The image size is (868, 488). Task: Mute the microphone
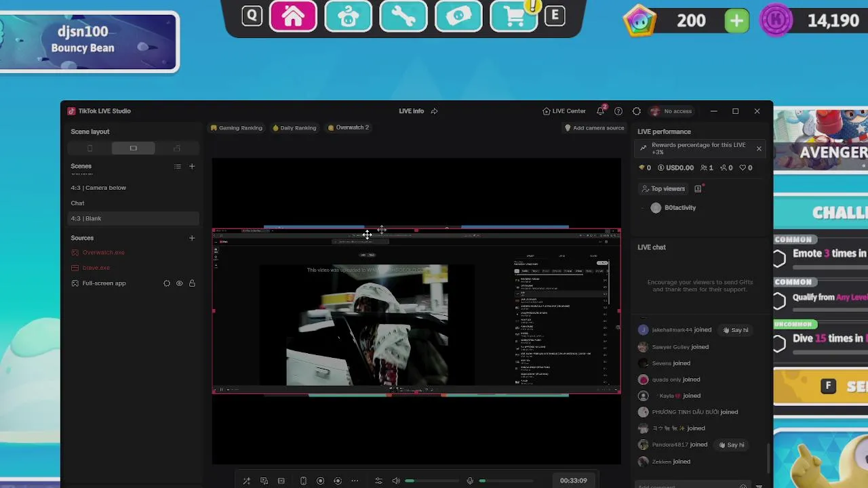(470, 481)
